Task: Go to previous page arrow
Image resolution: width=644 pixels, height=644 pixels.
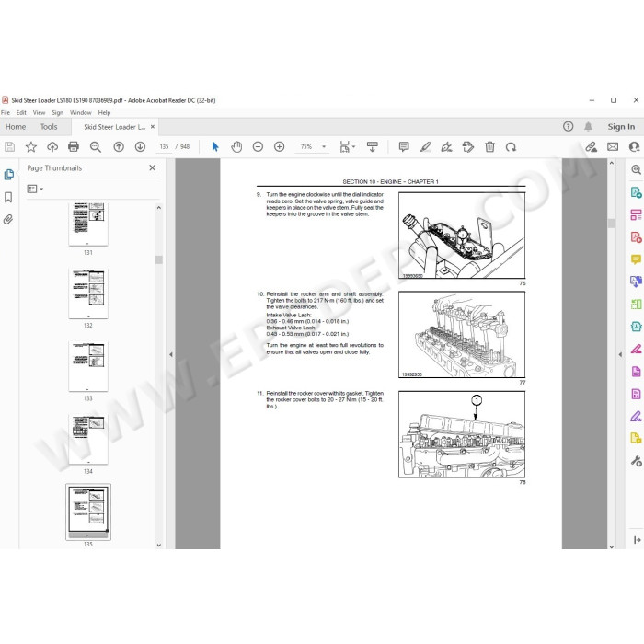Action: [119, 146]
